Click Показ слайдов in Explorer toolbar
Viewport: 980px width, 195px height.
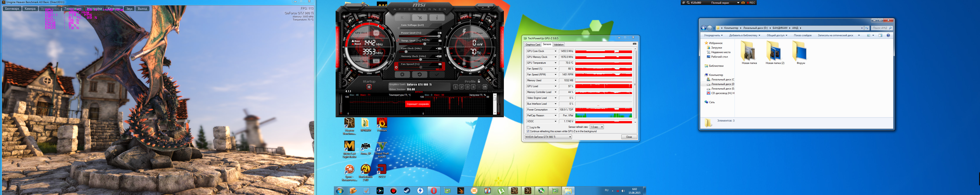click(803, 35)
